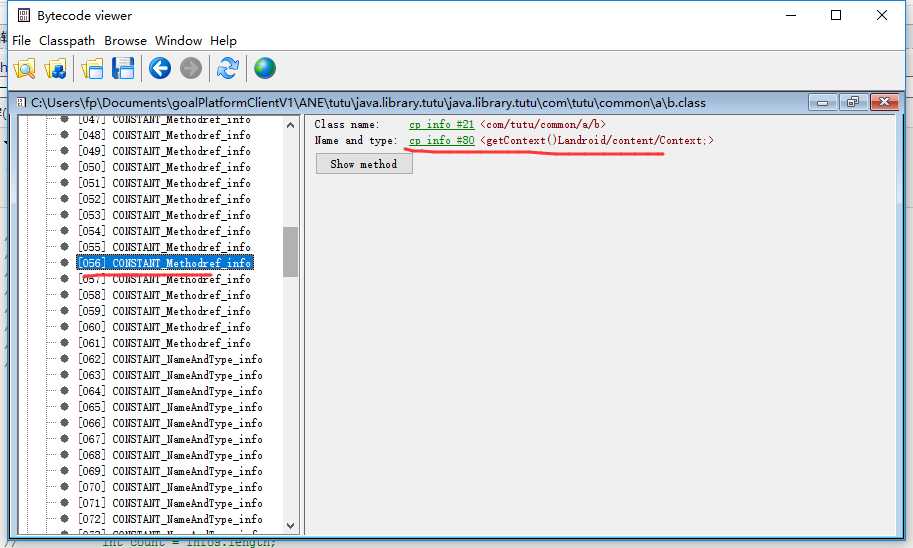The height and width of the screenshot is (548, 913).
Task: Select highlighted [056] CONSTANT_Methodref_info node
Action: coord(165,263)
